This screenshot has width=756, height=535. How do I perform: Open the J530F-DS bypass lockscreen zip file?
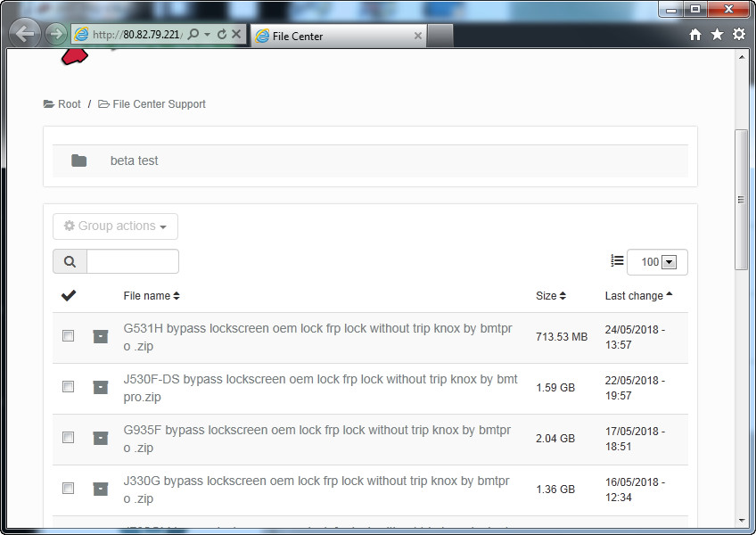321,388
